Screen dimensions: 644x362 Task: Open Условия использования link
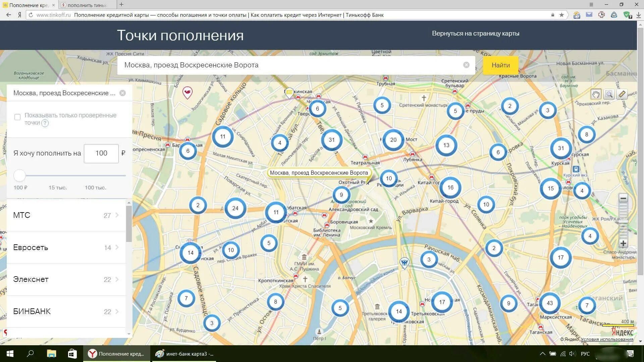[607, 339]
